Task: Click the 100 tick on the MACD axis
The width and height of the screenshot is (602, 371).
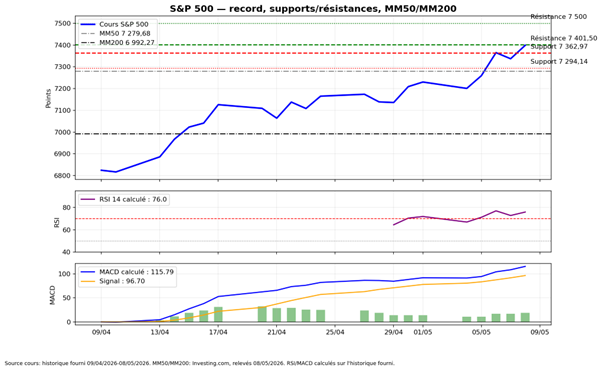Action: pyautogui.click(x=65, y=274)
